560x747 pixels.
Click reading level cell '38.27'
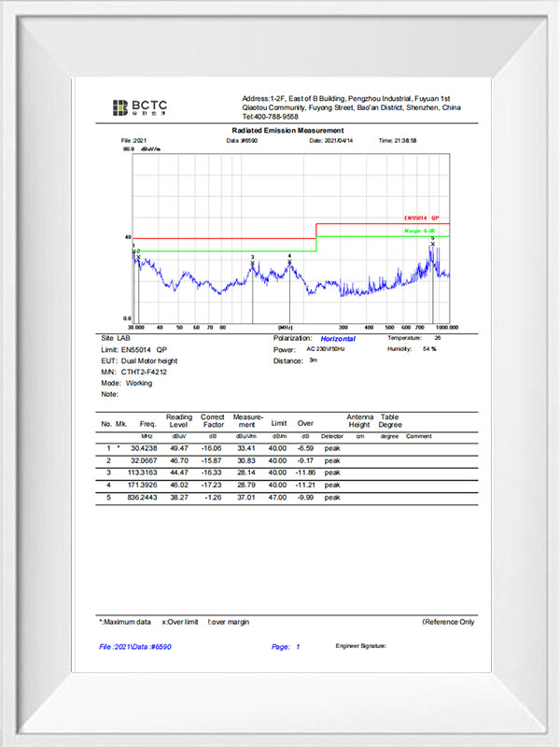pyautogui.click(x=179, y=498)
